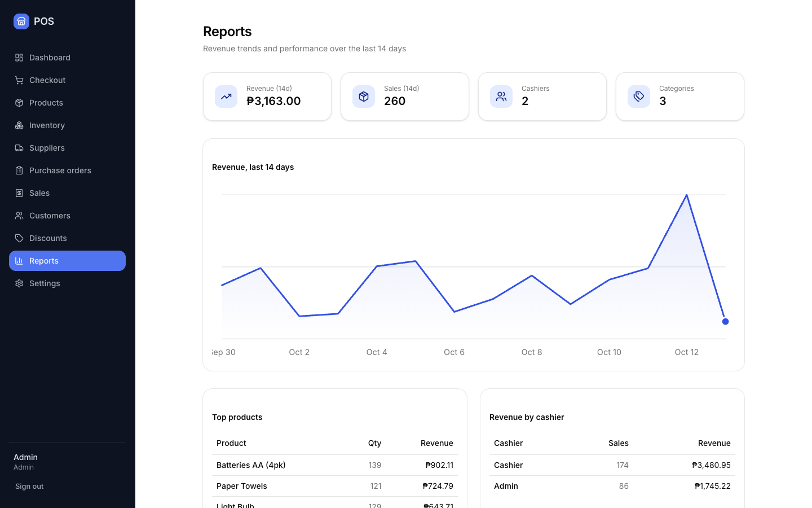Open the Dashboard page
Screen dimensions: 812x508
click(67, 58)
